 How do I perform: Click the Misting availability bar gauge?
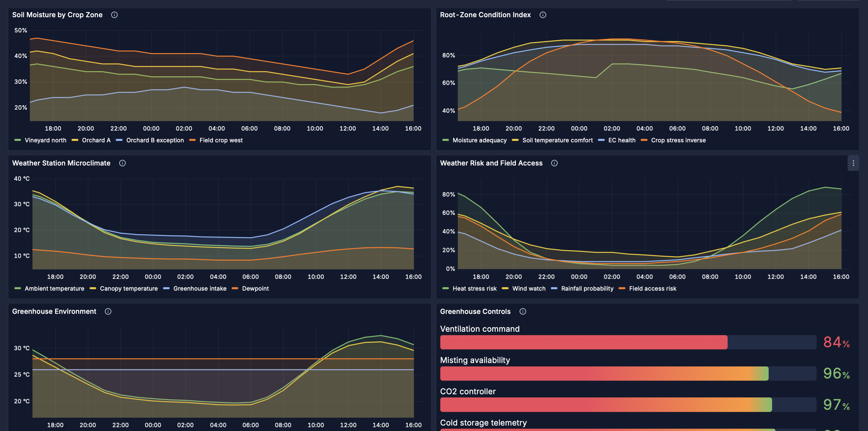point(628,374)
